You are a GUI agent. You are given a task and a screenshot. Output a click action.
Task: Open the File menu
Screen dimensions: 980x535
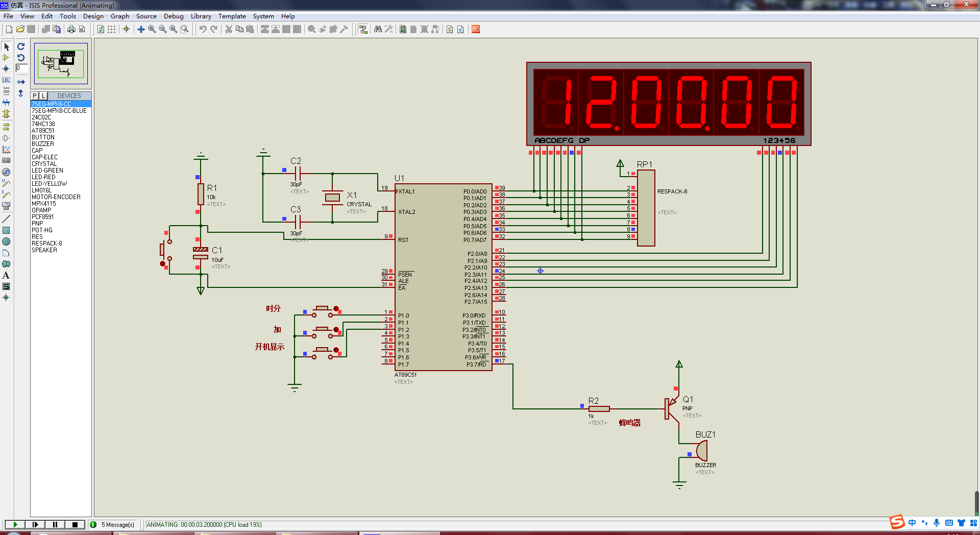pos(8,16)
